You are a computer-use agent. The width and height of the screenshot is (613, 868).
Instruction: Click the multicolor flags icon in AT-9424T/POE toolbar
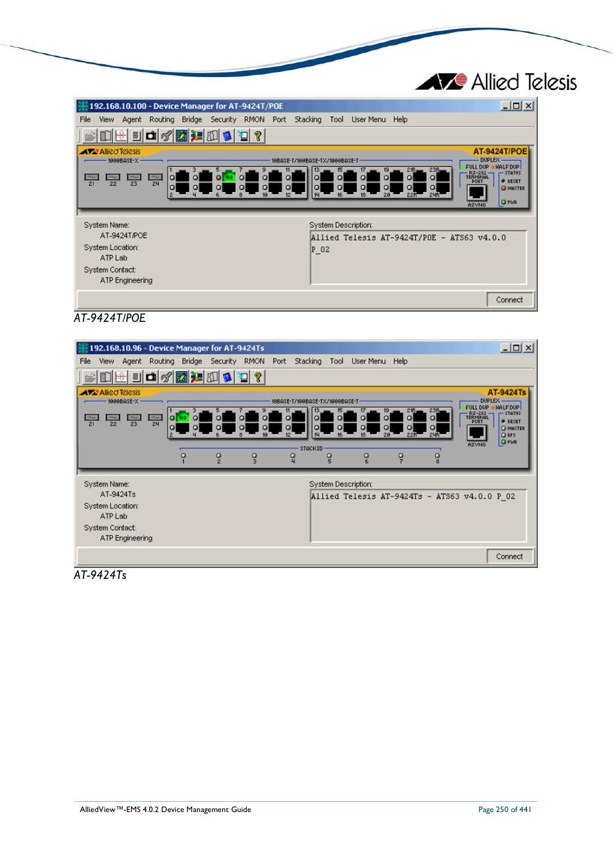point(197,136)
